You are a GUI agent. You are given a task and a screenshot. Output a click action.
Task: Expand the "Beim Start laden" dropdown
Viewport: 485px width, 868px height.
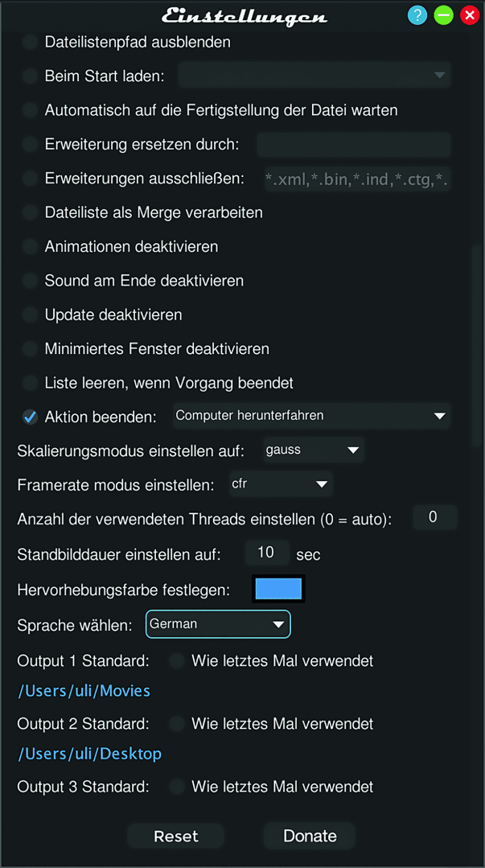click(x=314, y=75)
